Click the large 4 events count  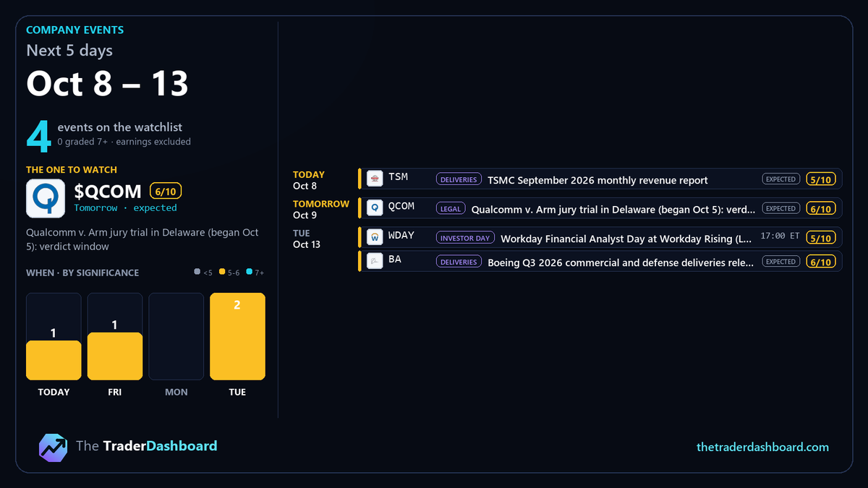click(38, 137)
